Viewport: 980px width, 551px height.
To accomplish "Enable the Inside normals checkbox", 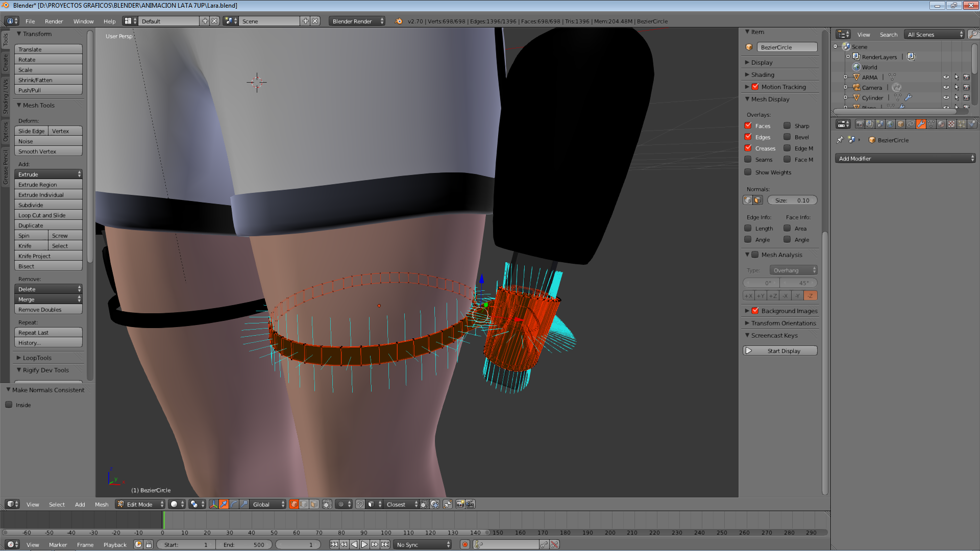I will point(9,405).
